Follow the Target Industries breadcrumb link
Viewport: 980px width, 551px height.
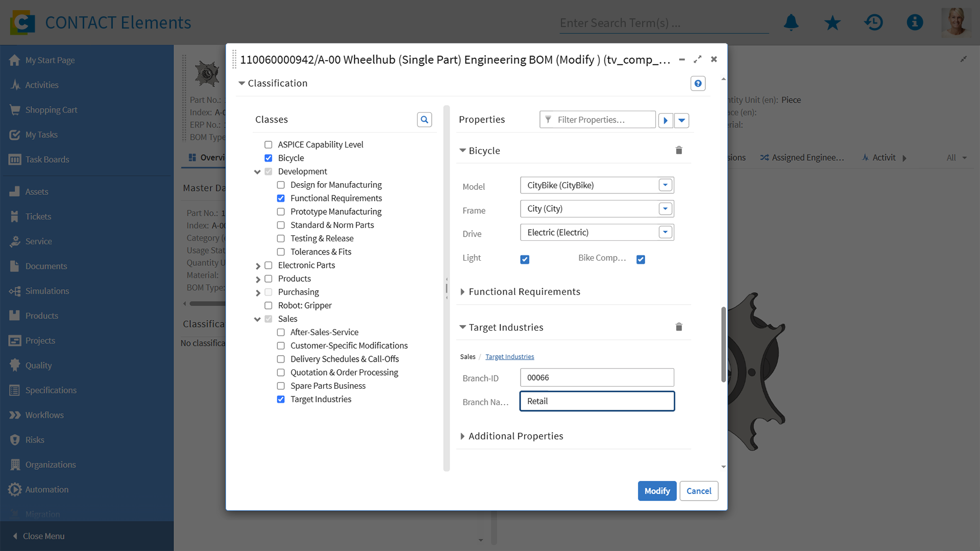pos(509,357)
